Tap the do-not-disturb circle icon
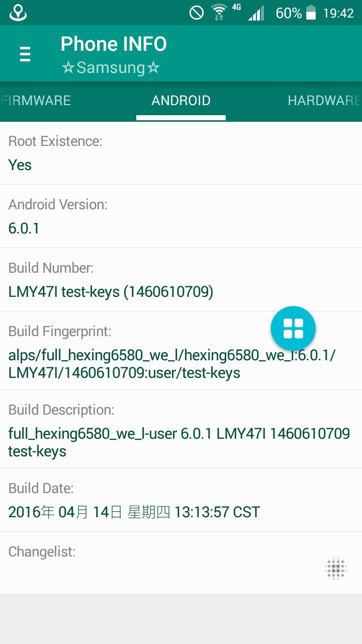This screenshot has height=644, width=362. (x=197, y=13)
